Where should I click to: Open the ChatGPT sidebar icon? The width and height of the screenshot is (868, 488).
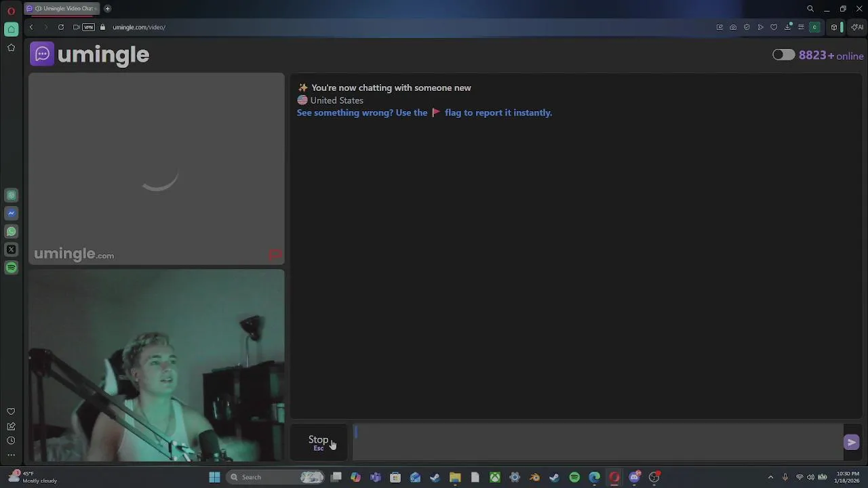coord(11,195)
